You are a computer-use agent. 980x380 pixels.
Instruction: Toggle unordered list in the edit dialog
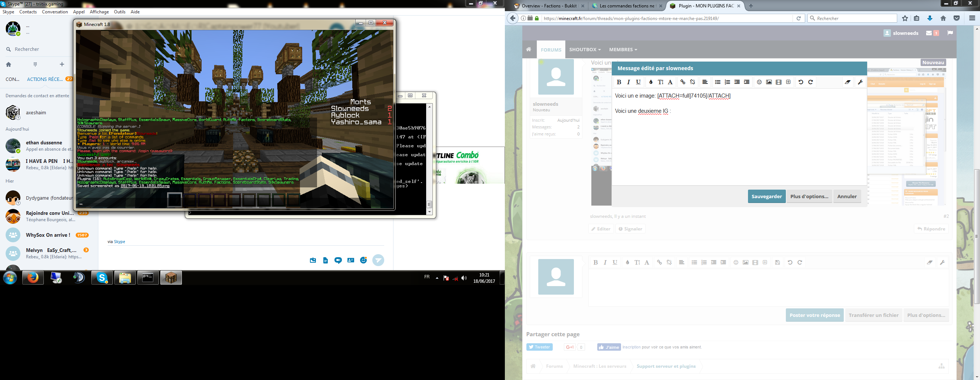[x=718, y=82]
